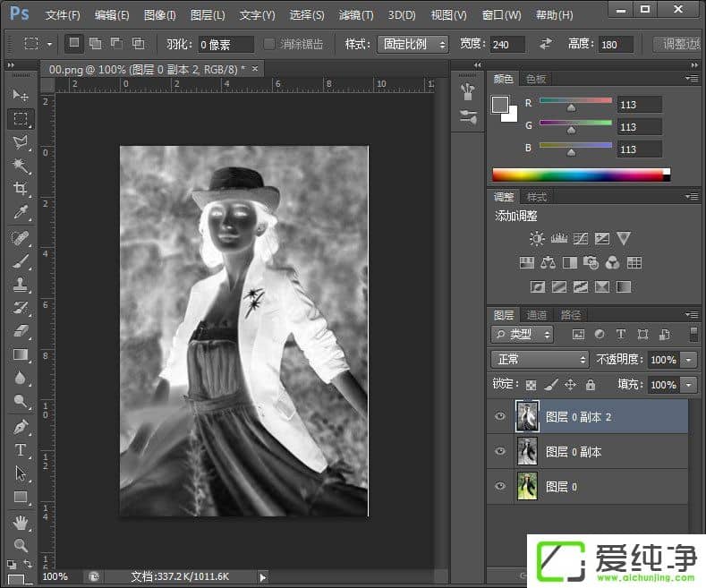Select the Eyedropper tool
The height and width of the screenshot is (588, 706).
[21, 212]
